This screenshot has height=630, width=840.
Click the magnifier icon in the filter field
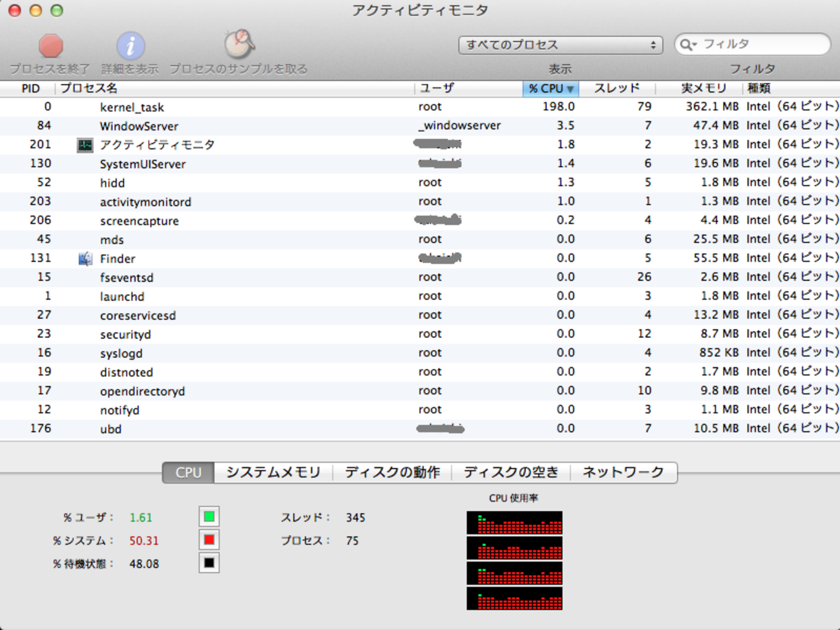688,45
